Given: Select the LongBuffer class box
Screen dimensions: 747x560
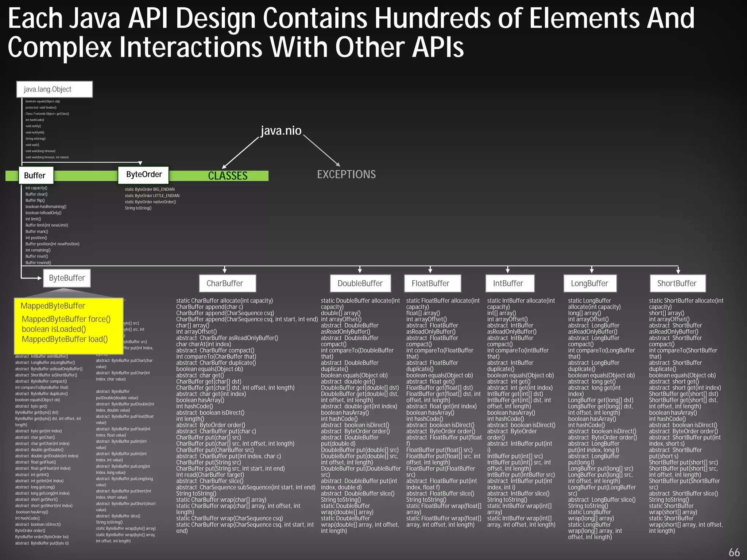Looking at the screenshot, I should click(x=590, y=283).
